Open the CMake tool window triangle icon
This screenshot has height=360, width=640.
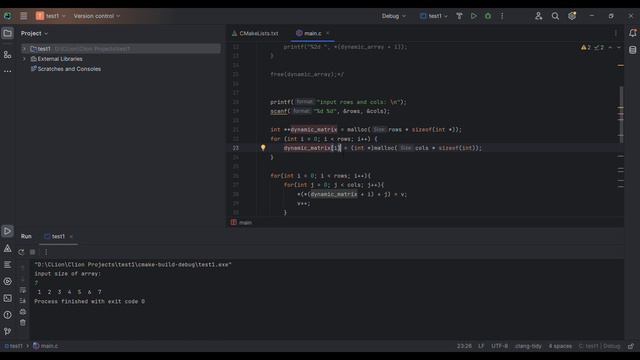(x=7, y=248)
